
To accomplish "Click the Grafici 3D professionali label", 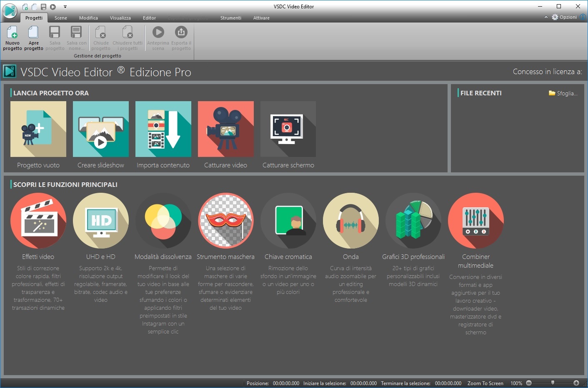I will click(x=413, y=257).
